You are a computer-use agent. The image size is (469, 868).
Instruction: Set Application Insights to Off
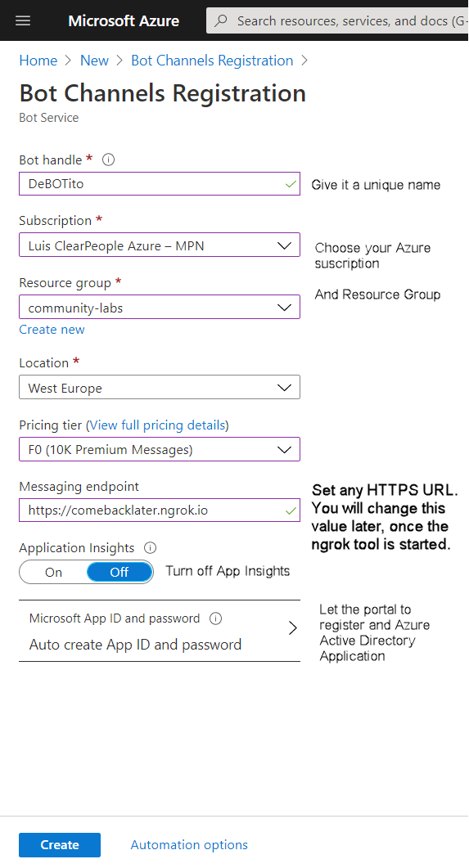click(x=120, y=573)
